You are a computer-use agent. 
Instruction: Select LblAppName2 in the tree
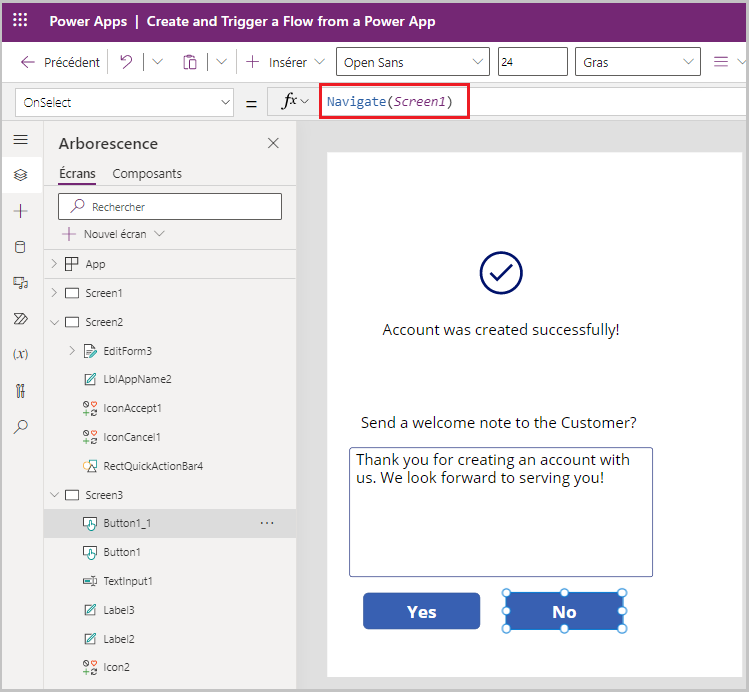click(138, 379)
